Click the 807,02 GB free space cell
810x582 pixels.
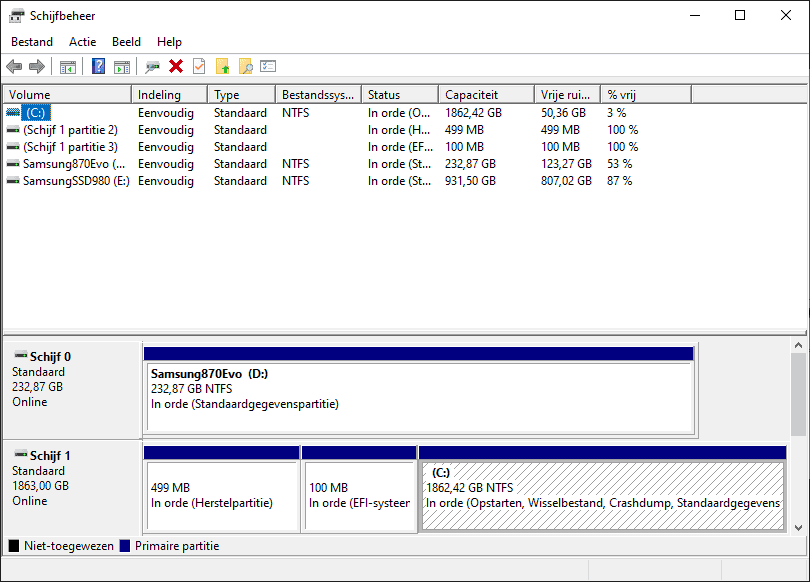[566, 181]
